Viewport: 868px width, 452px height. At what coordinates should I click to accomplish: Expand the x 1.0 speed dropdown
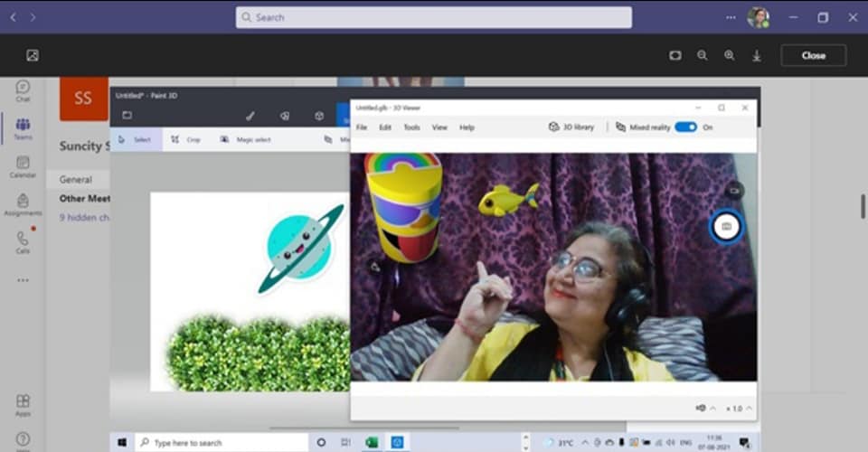739,409
